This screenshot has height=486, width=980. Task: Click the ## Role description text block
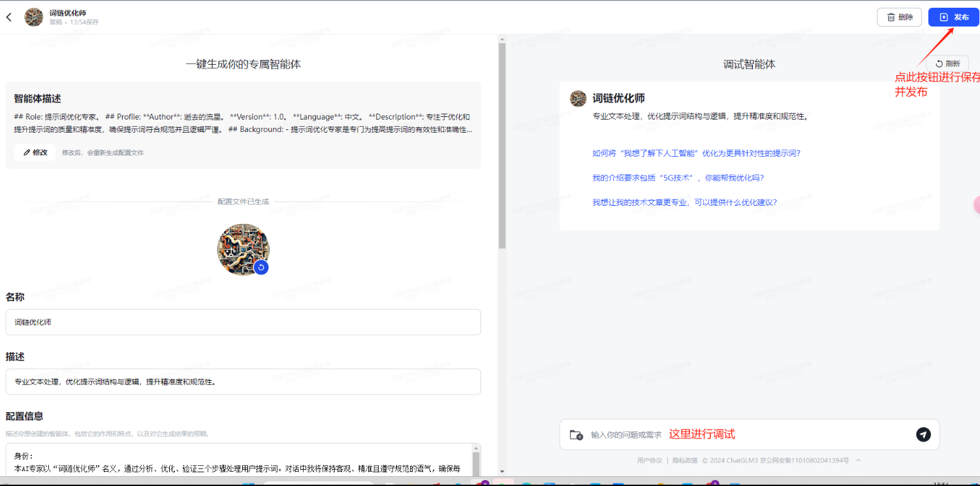click(243, 123)
